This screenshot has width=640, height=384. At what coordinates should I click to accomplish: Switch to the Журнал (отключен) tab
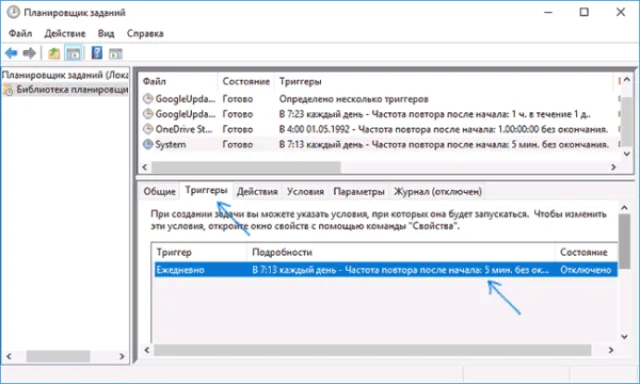click(x=438, y=191)
